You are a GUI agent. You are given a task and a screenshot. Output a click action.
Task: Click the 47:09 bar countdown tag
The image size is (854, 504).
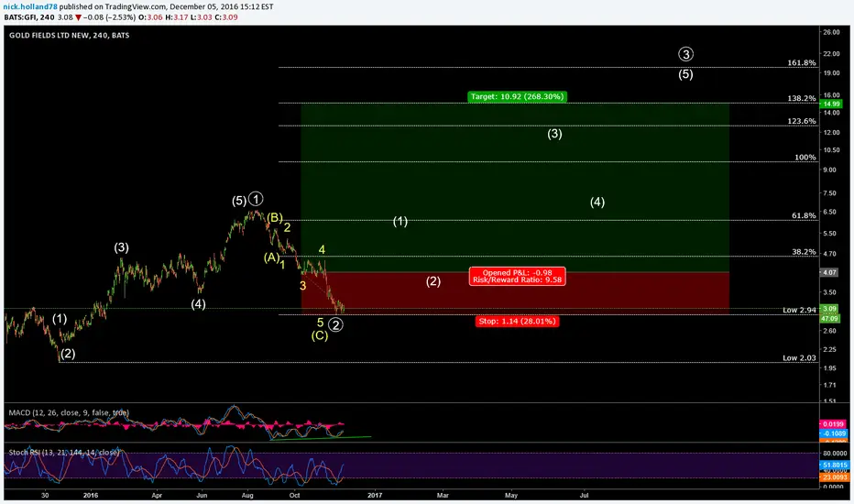click(x=830, y=318)
